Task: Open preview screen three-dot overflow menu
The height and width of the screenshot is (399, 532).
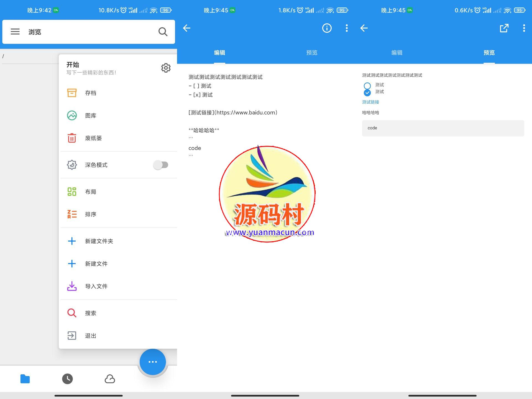Action: 524,28
